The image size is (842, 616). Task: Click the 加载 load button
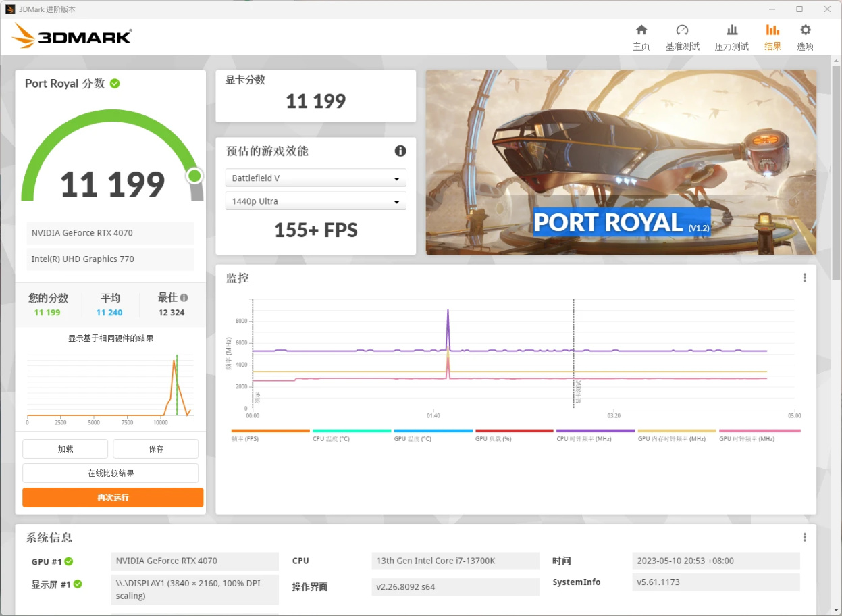(65, 448)
